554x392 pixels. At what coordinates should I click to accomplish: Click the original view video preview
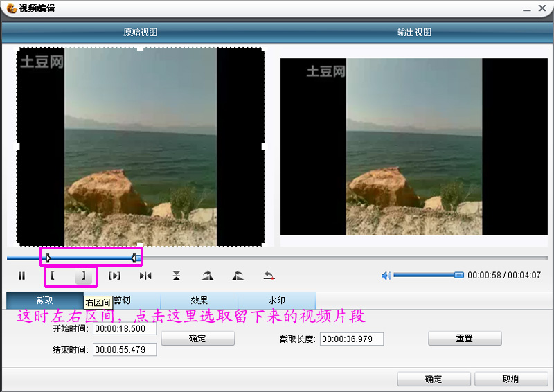click(x=141, y=147)
